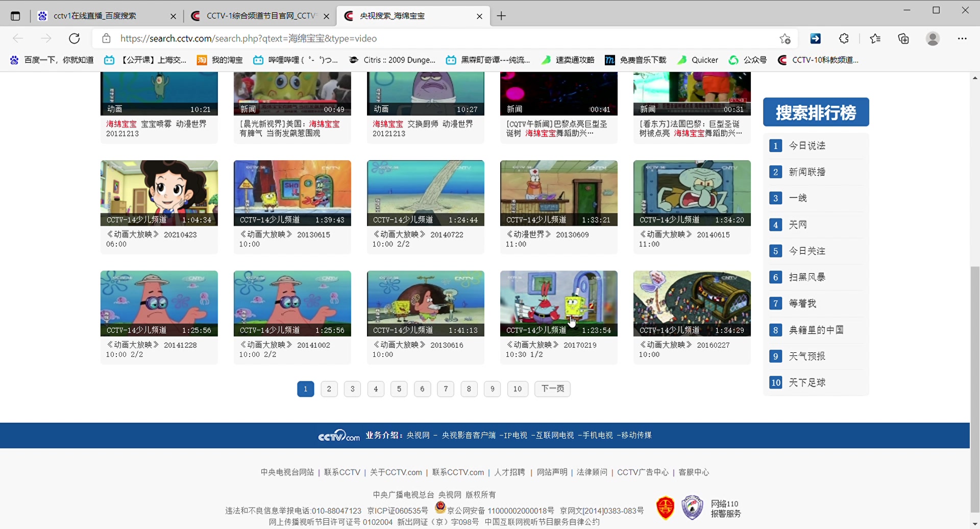Reload the page with the refresh icon
This screenshot has height=529, width=980.
pos(75,38)
